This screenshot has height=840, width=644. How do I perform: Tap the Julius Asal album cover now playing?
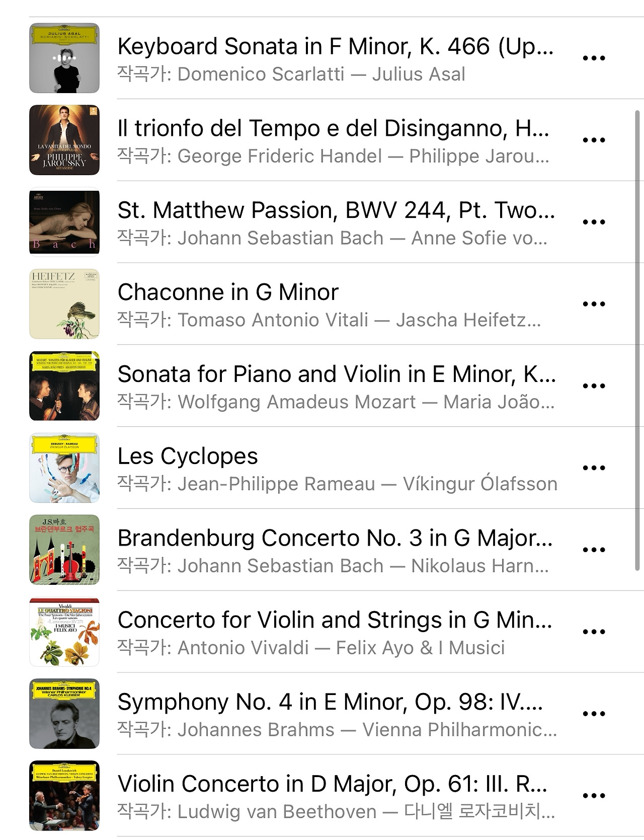(64, 58)
